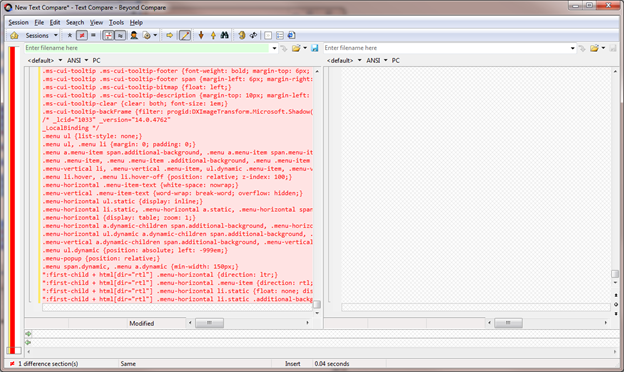Viewport: 624px width, 372px height.
Task: Click '.menu ul {list-style: none;}' line
Action: click(92, 136)
